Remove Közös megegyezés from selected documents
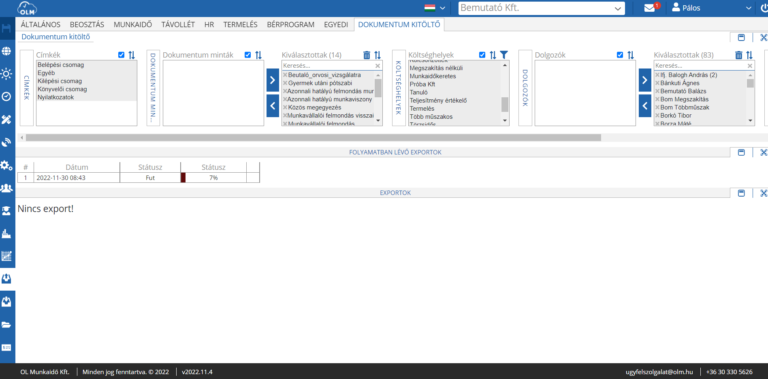 (x=285, y=107)
